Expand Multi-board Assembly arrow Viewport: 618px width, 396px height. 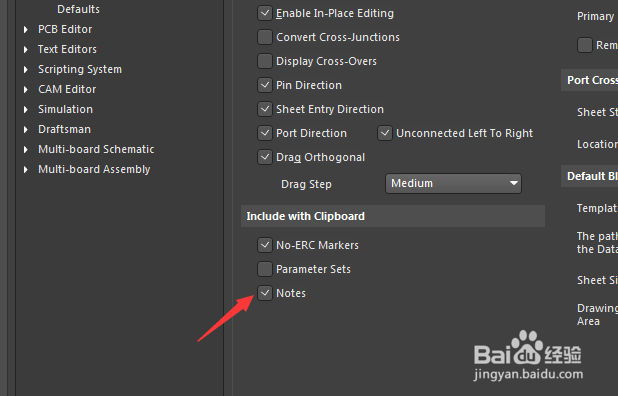click(x=26, y=170)
